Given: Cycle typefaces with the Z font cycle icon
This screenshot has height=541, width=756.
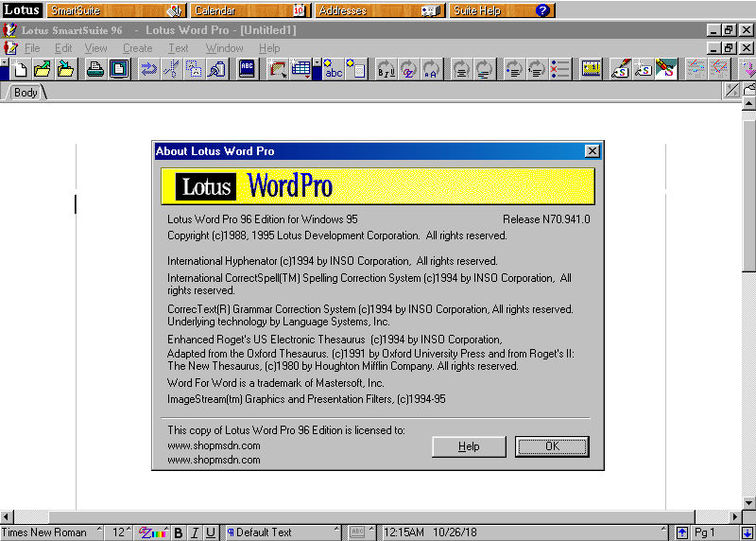Looking at the screenshot, I should pyautogui.click(x=409, y=69).
